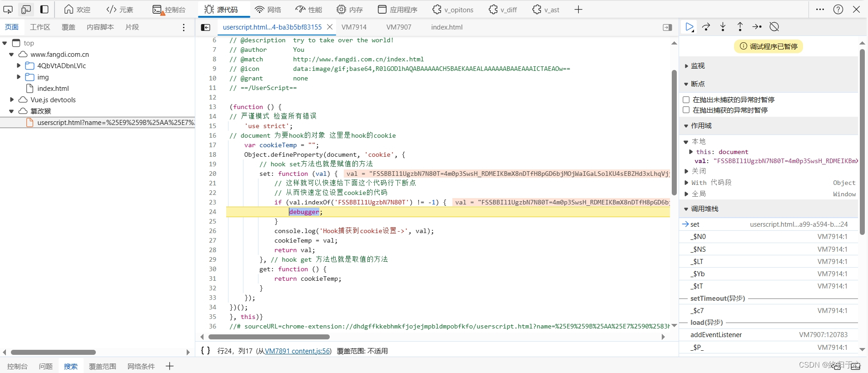
Task: Open the VM7891 content.js:56 source link
Action: pyautogui.click(x=298, y=351)
